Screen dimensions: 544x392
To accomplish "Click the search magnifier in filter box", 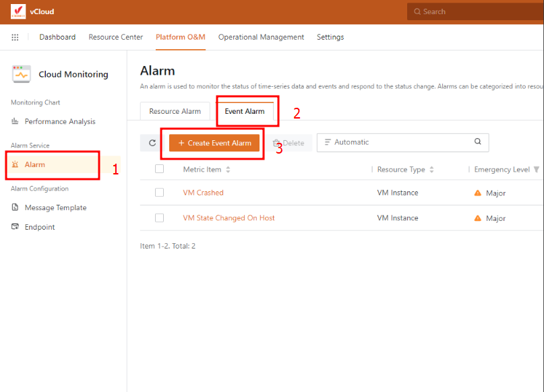I will (x=478, y=142).
